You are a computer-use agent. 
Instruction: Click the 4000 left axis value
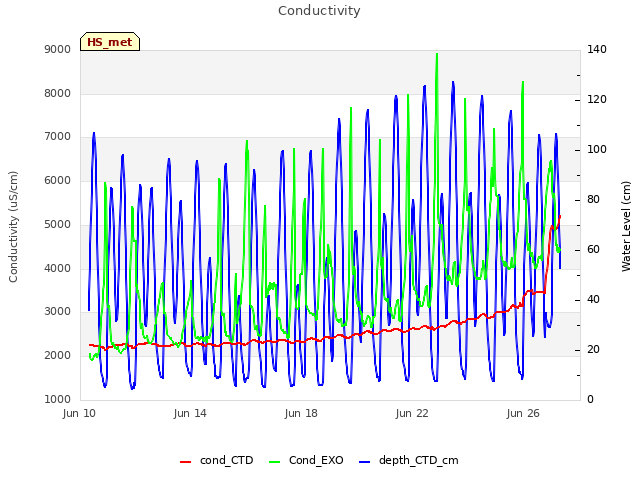58,268
